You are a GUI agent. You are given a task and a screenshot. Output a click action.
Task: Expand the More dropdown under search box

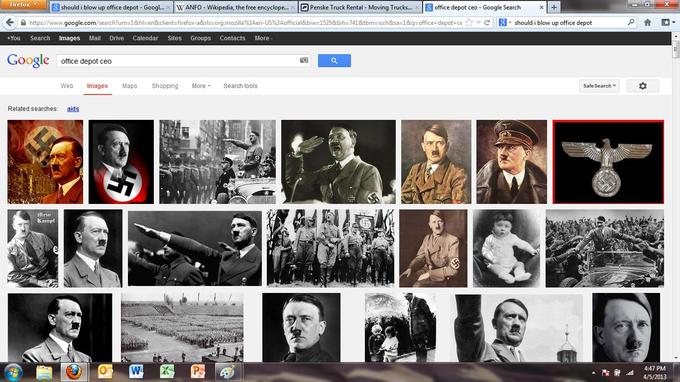(201, 86)
